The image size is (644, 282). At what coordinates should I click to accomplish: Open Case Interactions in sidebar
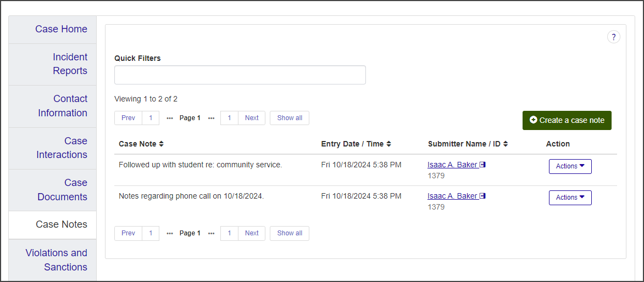(x=62, y=148)
